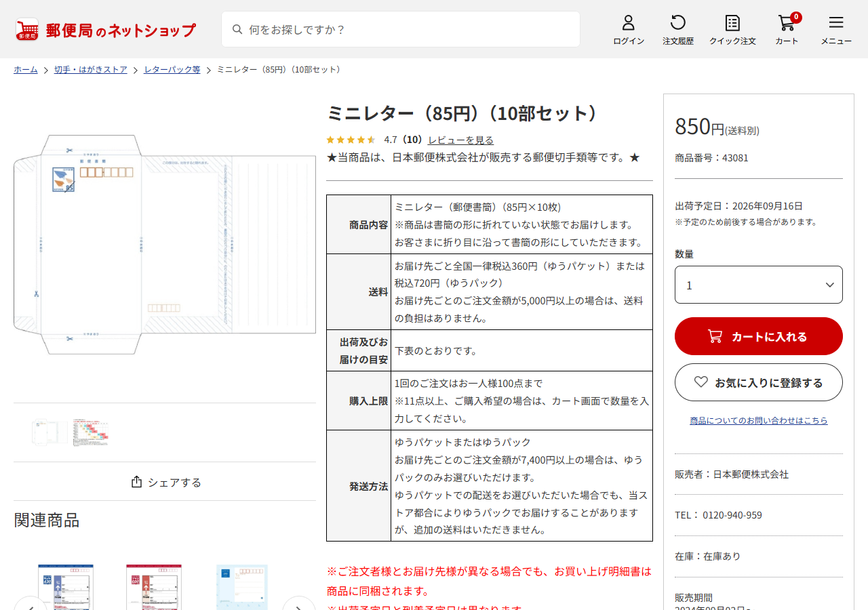The width and height of the screenshot is (868, 610).
Task: Click 販売者：日本郵便株式会社 text
Action: tap(732, 474)
